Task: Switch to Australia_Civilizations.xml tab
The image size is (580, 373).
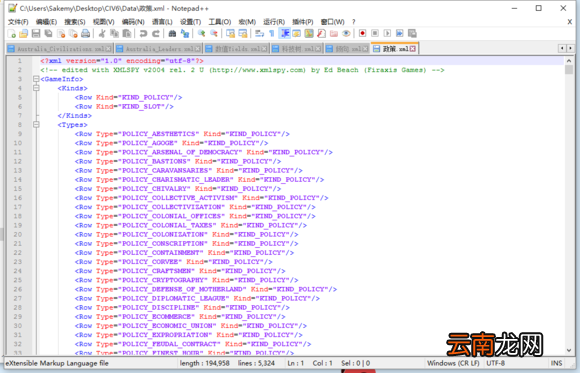Action: 60,49
